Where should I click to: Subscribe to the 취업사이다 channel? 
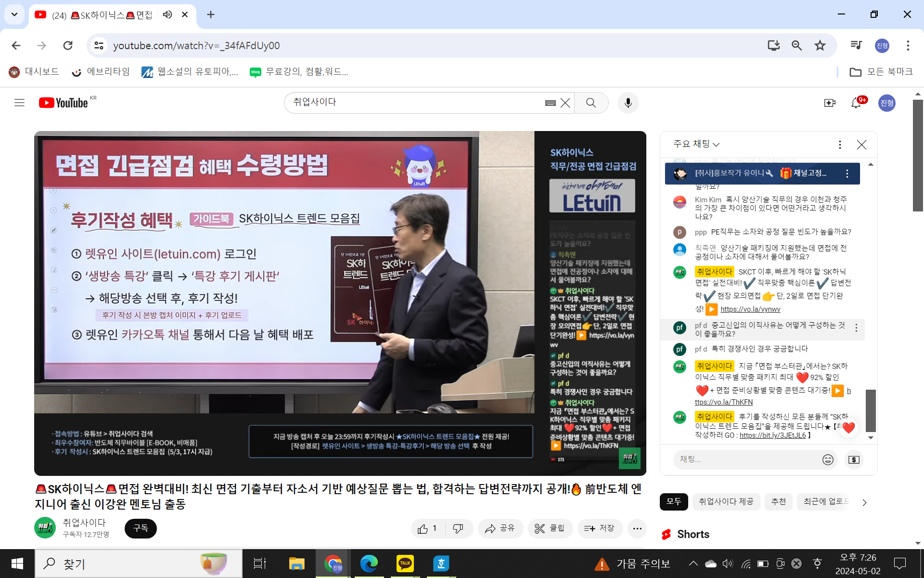(141, 528)
